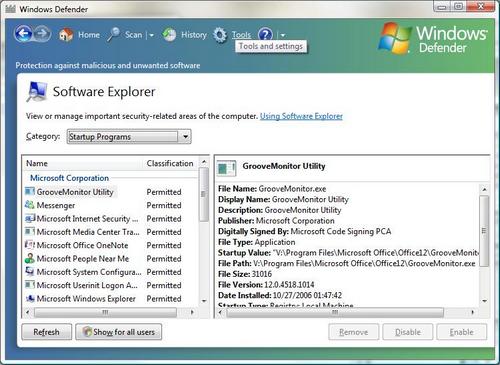Open the Scan options dropdown arrow
Viewport: 500px width, 365px height.
pos(151,35)
